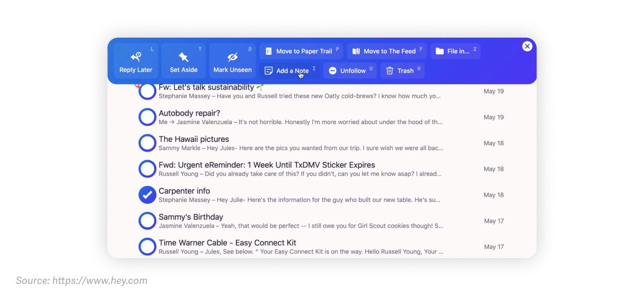Screen dimensions: 644x301
Task: Select The Hawaii pictures email circle
Action: [147, 143]
